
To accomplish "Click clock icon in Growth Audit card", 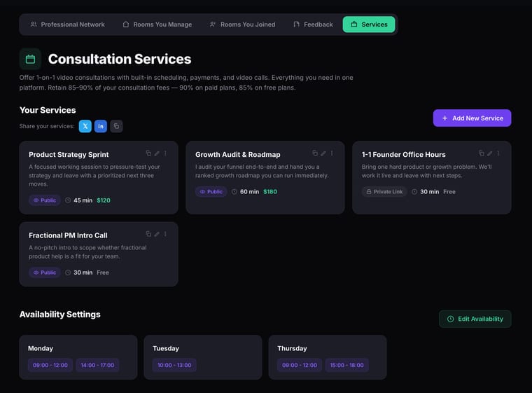I will (x=234, y=192).
